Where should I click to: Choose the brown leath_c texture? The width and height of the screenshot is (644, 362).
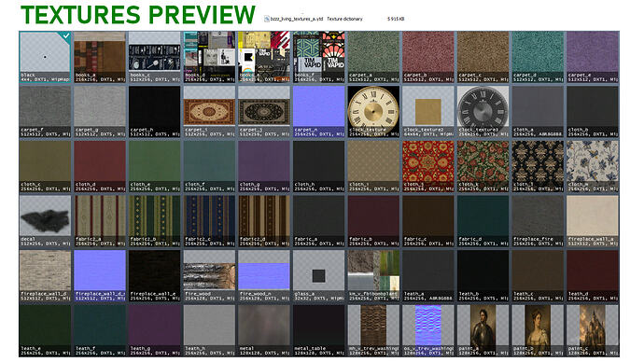coord(538,276)
